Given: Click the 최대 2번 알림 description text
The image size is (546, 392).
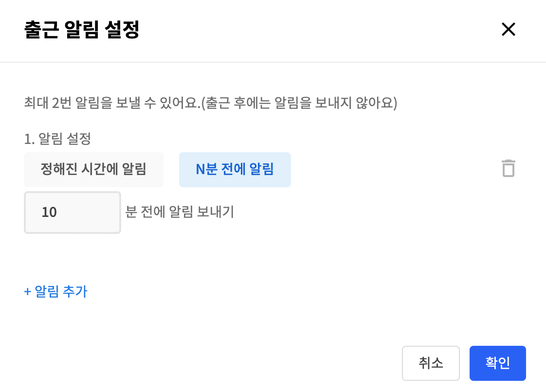Looking at the screenshot, I should pos(211,103).
